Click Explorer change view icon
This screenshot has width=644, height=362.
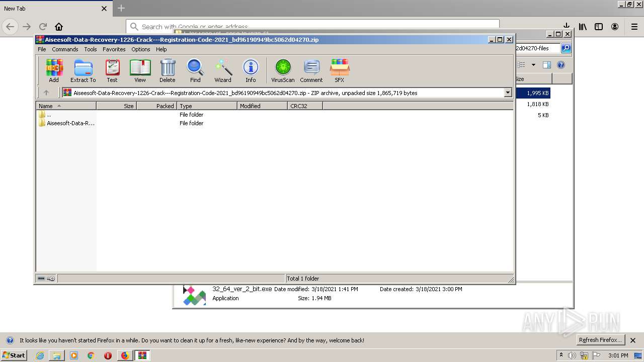click(x=521, y=65)
